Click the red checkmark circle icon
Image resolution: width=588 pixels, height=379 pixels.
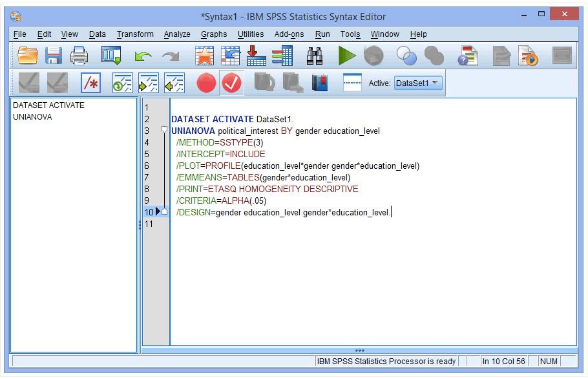click(232, 83)
